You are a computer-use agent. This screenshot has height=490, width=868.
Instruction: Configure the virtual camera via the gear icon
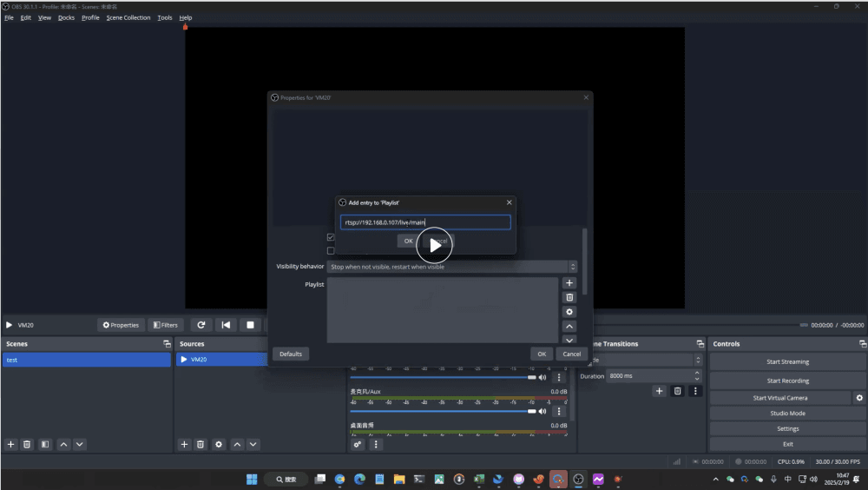point(859,397)
